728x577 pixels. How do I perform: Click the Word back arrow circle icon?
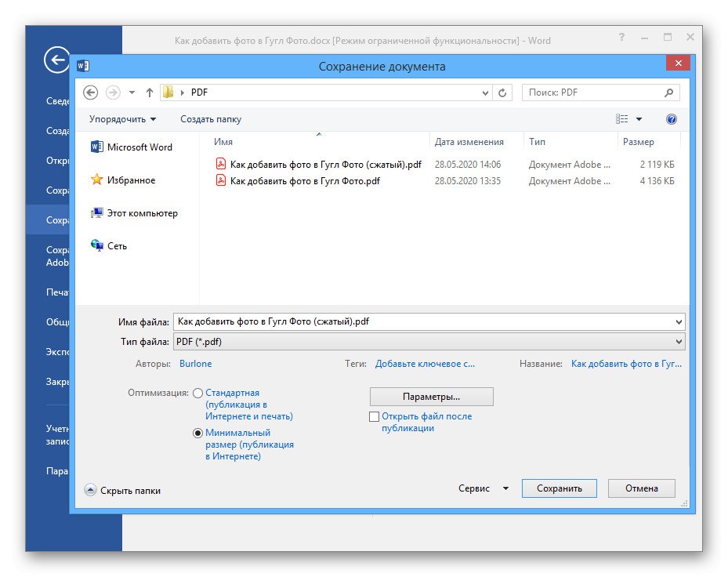56,60
